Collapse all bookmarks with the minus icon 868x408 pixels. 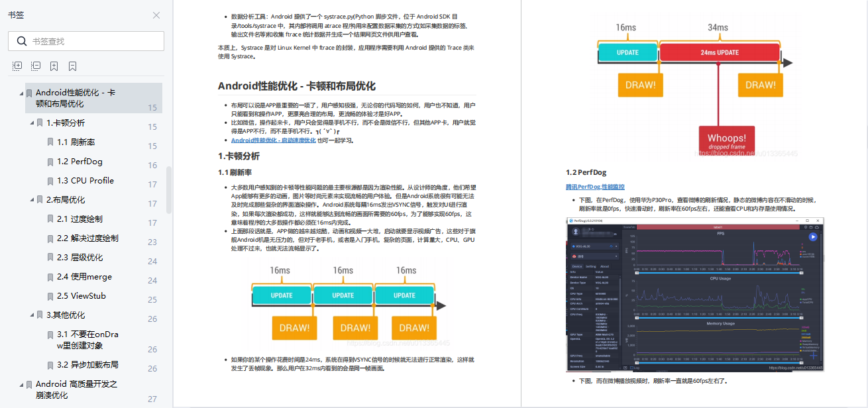coord(36,66)
